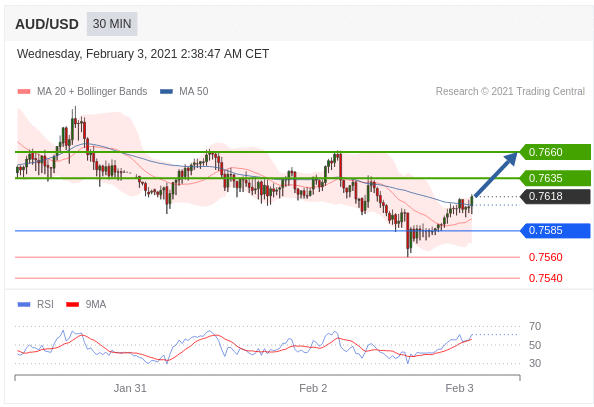Click the Feb 2 date axis label
This screenshot has width=594, height=407.
[x=313, y=388]
